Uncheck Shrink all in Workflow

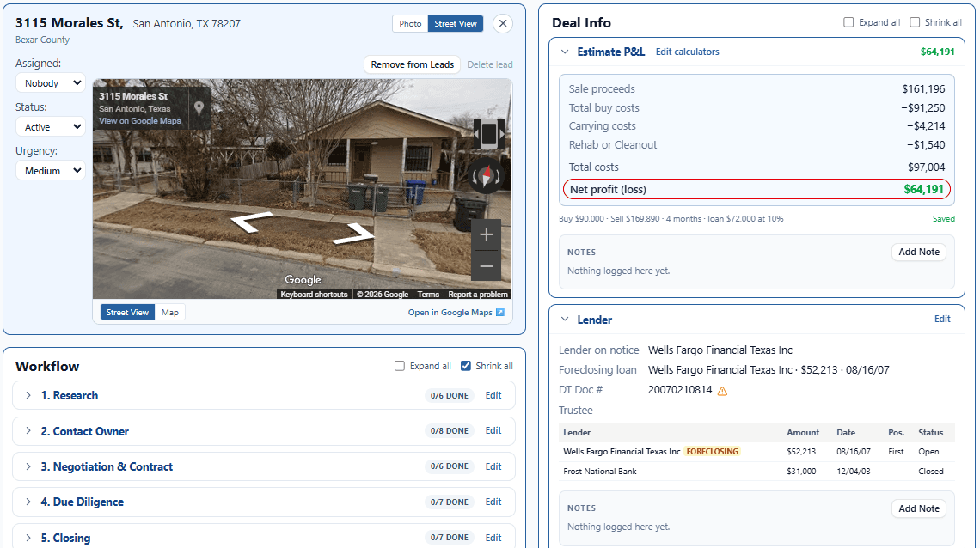click(466, 366)
